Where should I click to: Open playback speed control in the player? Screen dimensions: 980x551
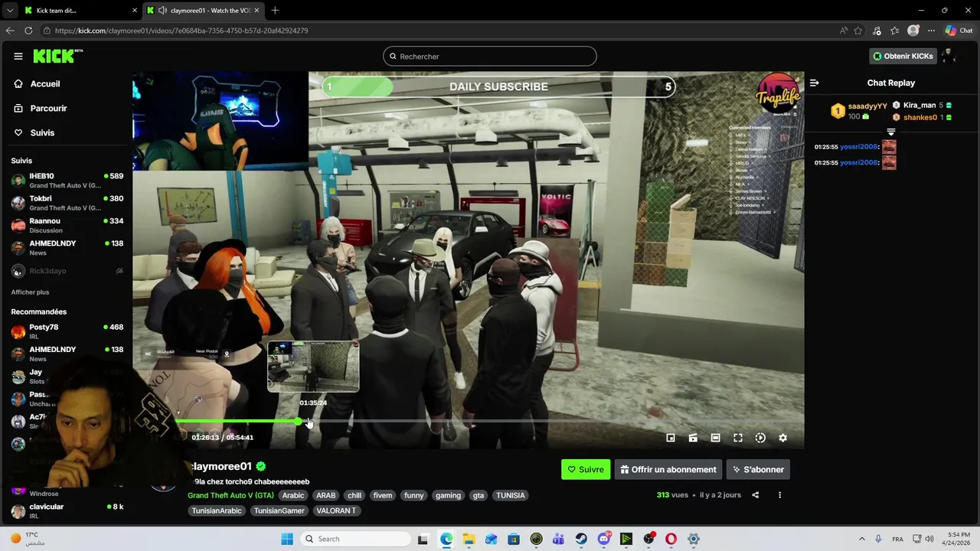click(x=760, y=438)
